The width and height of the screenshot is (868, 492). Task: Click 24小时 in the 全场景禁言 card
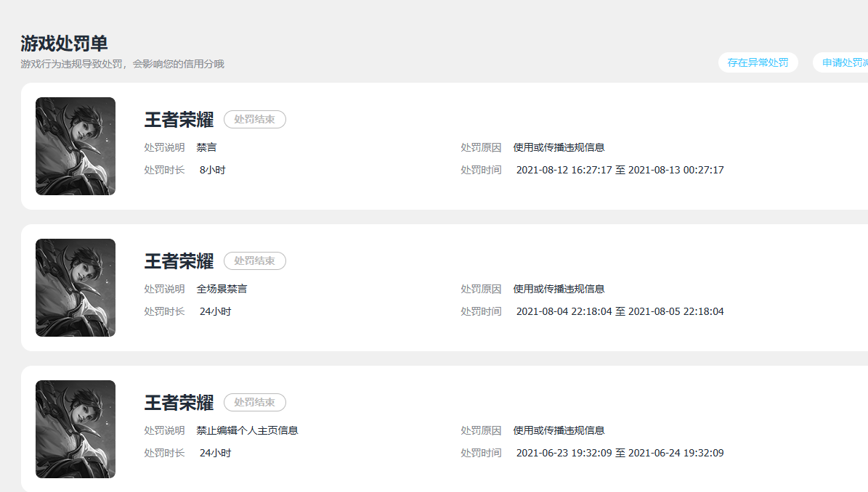(x=215, y=312)
